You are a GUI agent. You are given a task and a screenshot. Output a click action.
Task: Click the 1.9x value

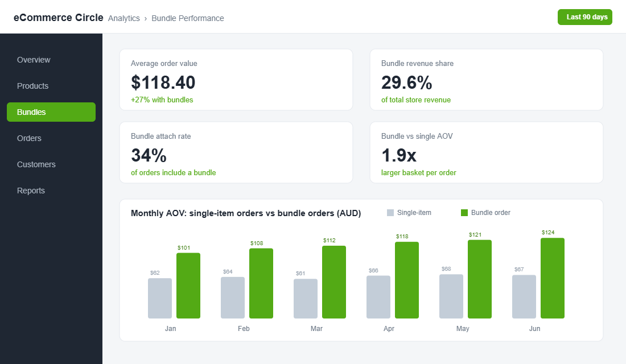(399, 155)
